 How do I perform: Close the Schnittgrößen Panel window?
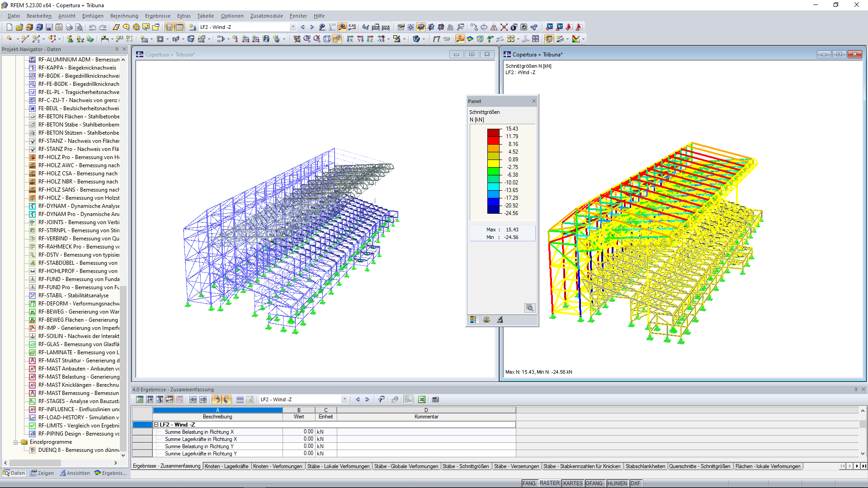click(x=533, y=101)
